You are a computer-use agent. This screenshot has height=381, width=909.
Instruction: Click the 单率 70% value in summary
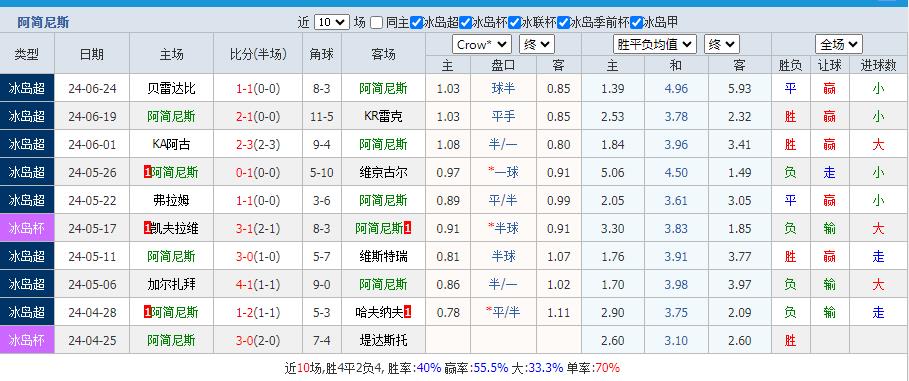(x=607, y=368)
